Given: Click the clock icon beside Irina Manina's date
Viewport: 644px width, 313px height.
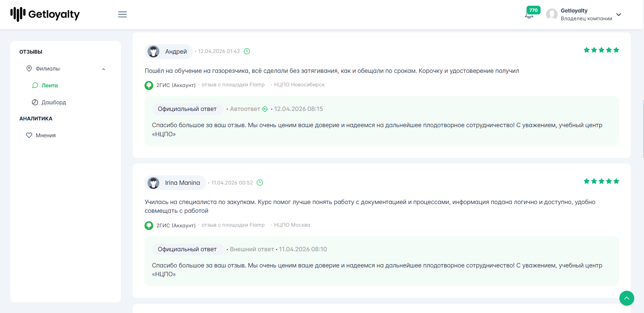Looking at the screenshot, I should 260,182.
